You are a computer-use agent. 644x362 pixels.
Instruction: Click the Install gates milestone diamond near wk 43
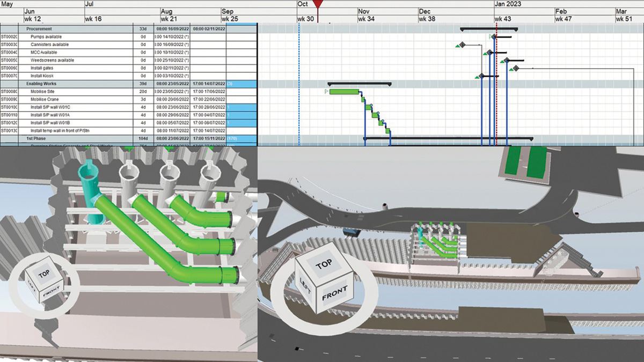coord(516,68)
